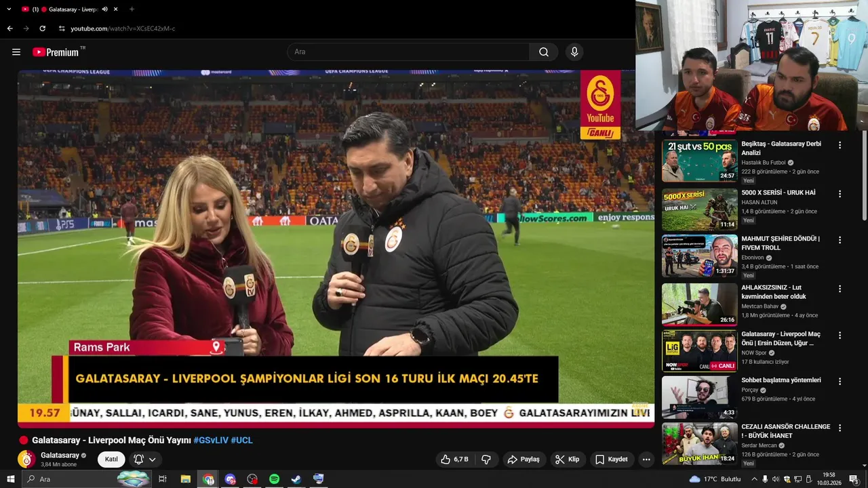Reload the YouTube page
Viewport: 868px width, 488px height.
[x=42, y=28]
